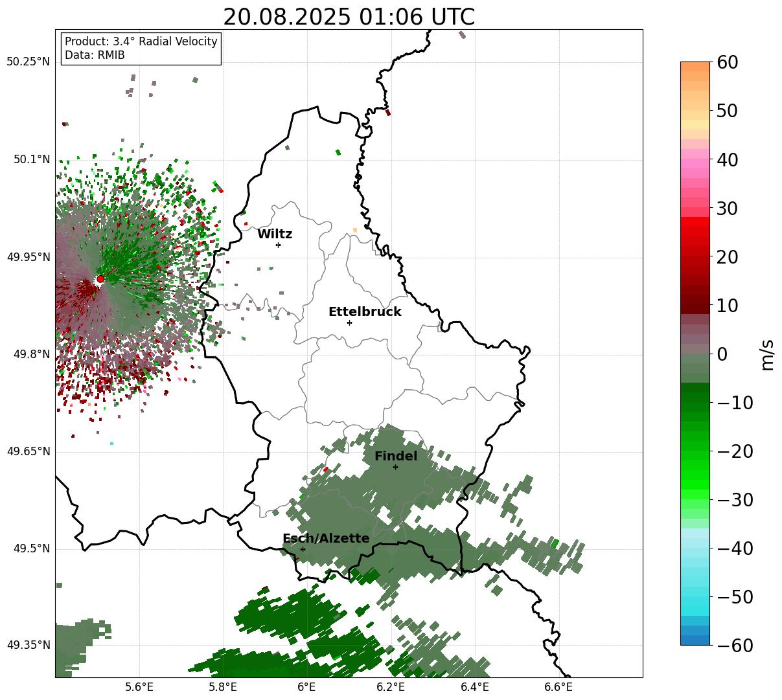Click the colorbar tick label 50
The image size is (782, 700).
click(726, 111)
